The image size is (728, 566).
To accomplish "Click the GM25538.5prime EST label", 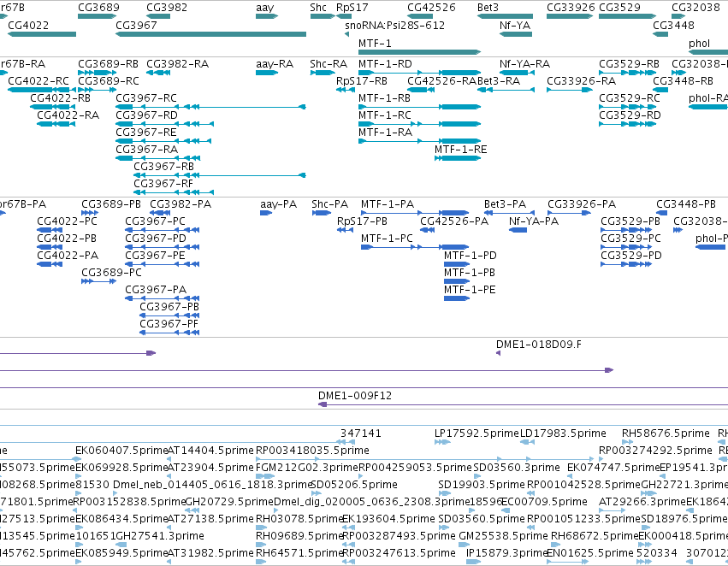I will click(x=503, y=536).
